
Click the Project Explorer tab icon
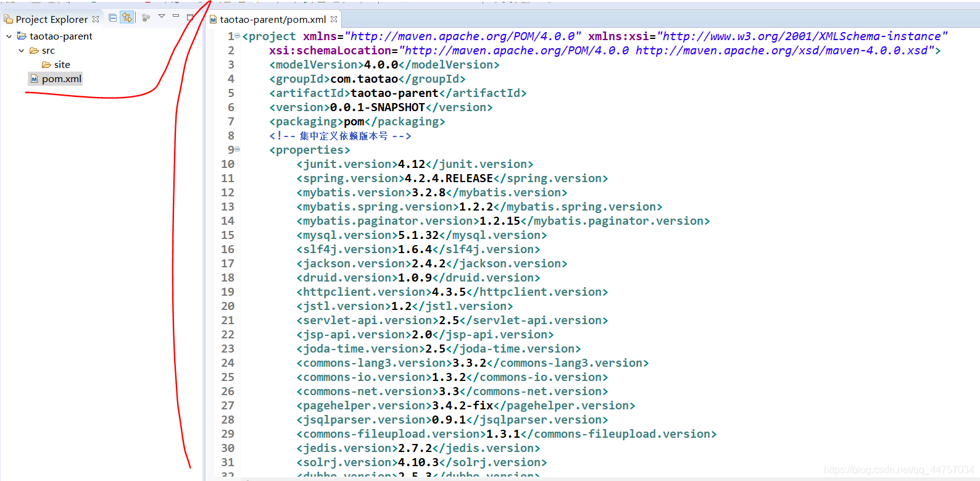tap(9, 19)
